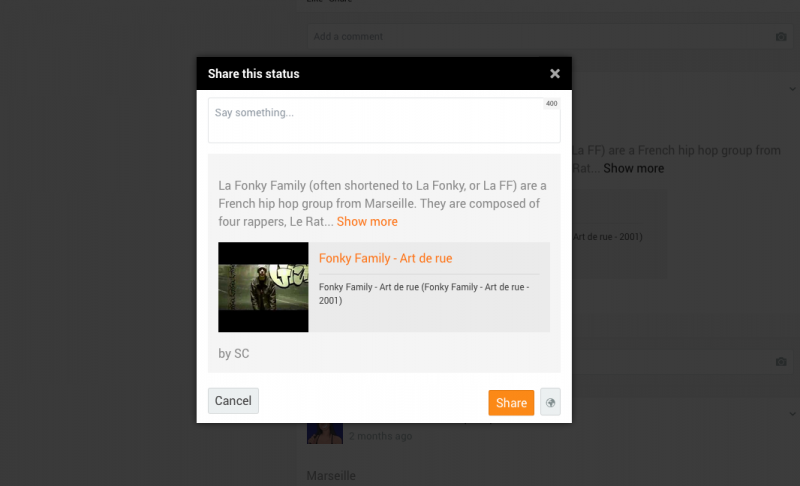
Task: Open the top post options dropdown arrow
Action: click(792, 88)
